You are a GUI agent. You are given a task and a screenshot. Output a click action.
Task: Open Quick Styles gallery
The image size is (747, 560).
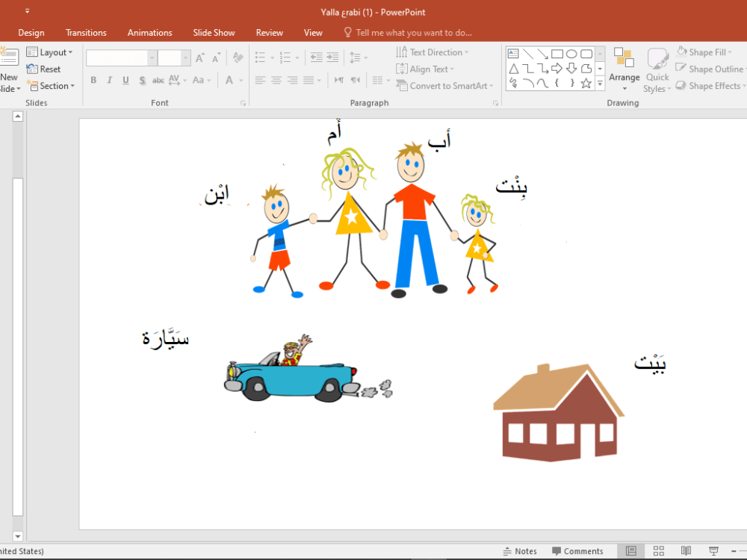pos(657,69)
